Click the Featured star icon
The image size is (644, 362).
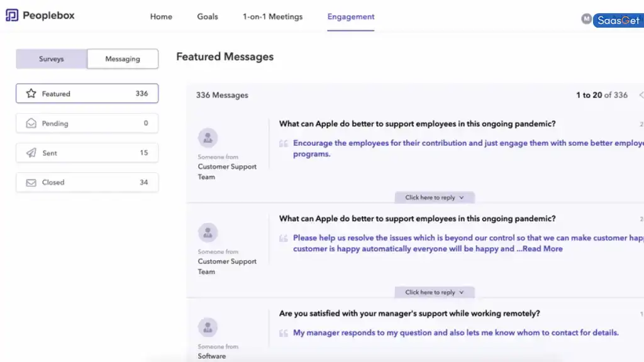(x=31, y=94)
